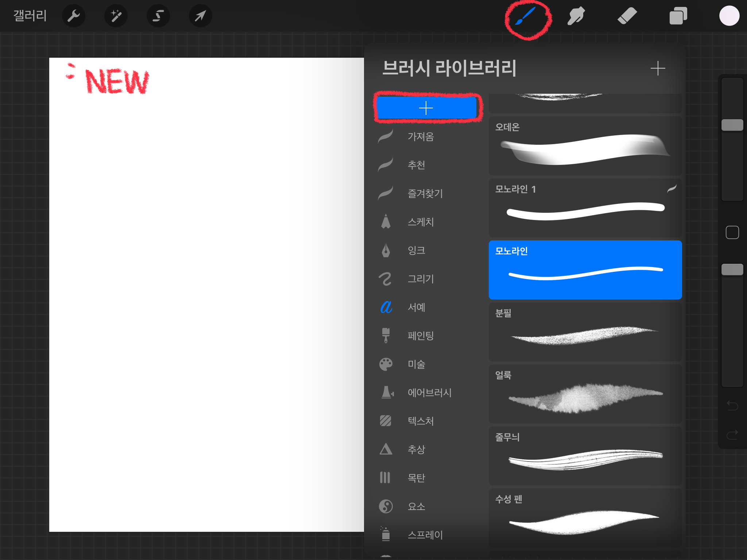Click the brush size slider handle

[x=732, y=125]
